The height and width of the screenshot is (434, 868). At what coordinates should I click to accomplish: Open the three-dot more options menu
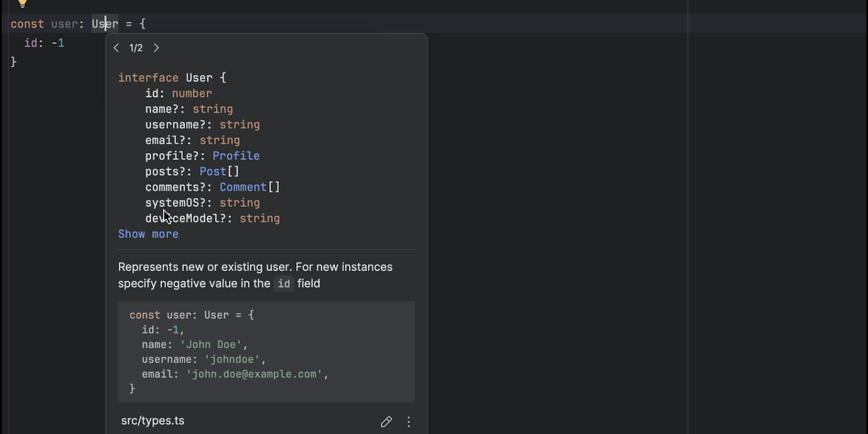click(409, 422)
